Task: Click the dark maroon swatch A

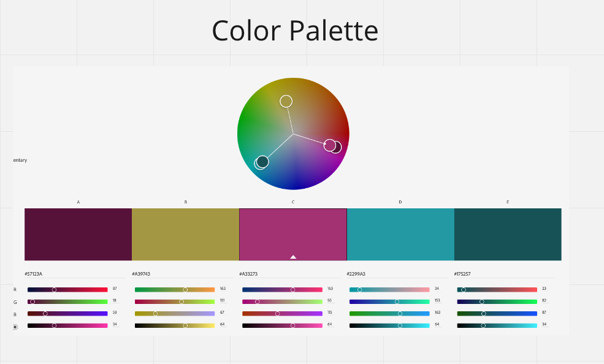Action: pos(78,234)
